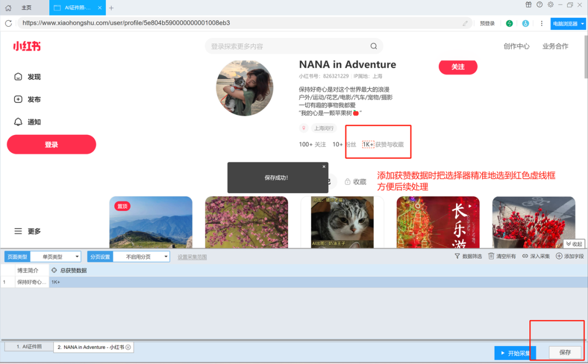Image resolution: width=588 pixels, height=364 pixels.
Task: Click the target selector icon beside 总获赞数据
Action: click(54, 270)
